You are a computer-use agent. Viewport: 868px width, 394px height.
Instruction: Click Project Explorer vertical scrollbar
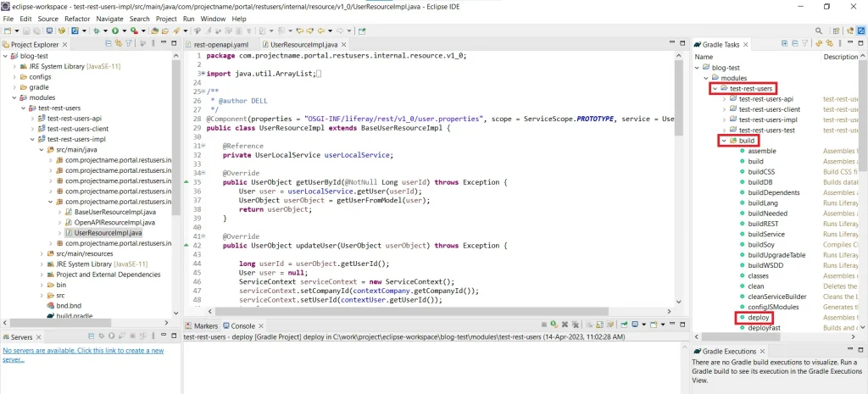pos(176,138)
